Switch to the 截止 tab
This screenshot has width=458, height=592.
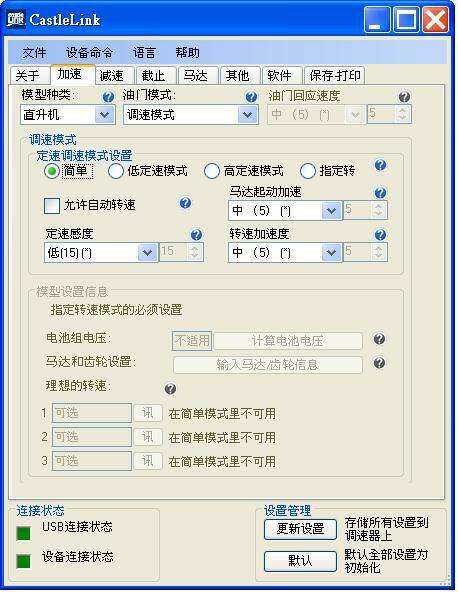pyautogui.click(x=156, y=76)
